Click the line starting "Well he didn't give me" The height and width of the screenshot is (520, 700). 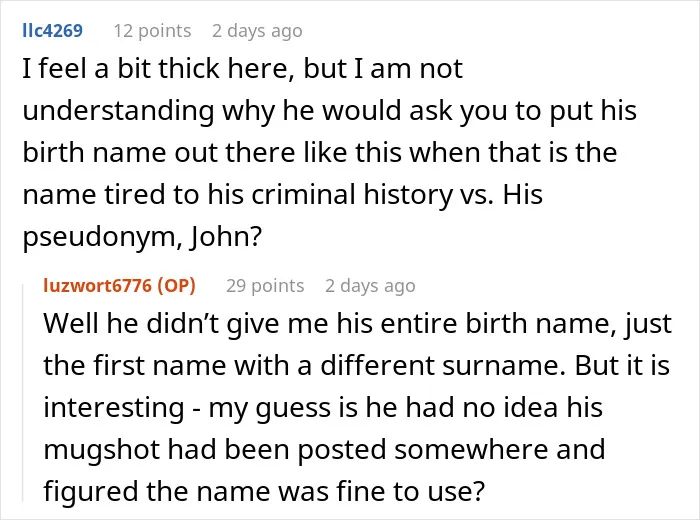point(358,324)
